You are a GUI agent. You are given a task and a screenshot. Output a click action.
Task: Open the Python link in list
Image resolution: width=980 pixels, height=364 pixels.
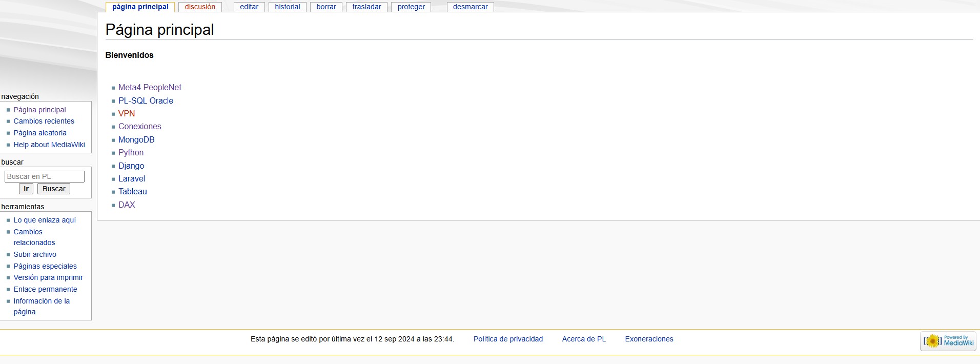tap(131, 153)
